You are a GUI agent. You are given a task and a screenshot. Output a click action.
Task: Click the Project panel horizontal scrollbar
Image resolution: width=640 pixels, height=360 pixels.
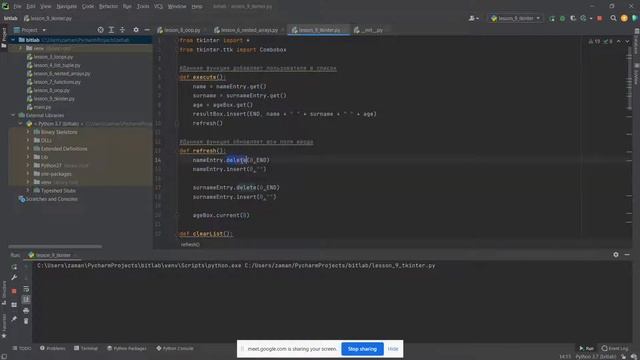[55, 247]
